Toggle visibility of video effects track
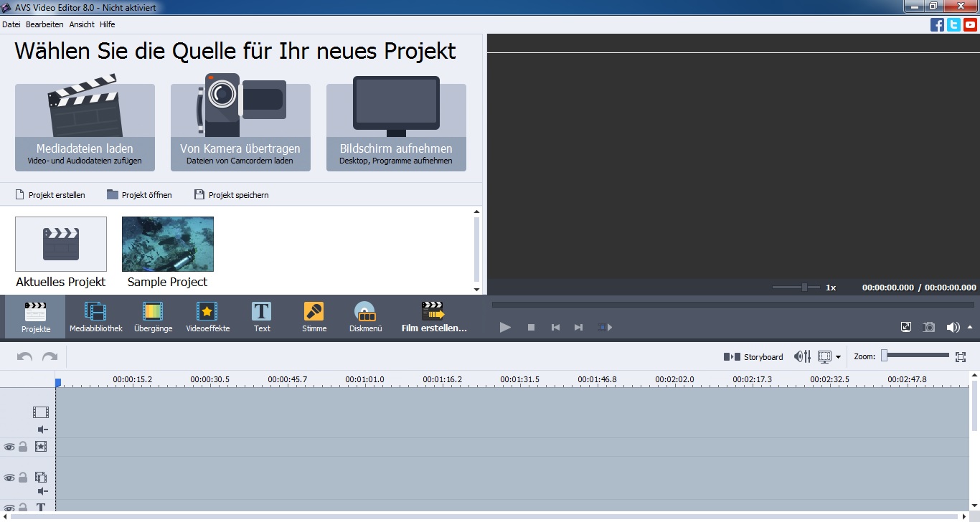Image resolution: width=980 pixels, height=522 pixels. point(9,447)
